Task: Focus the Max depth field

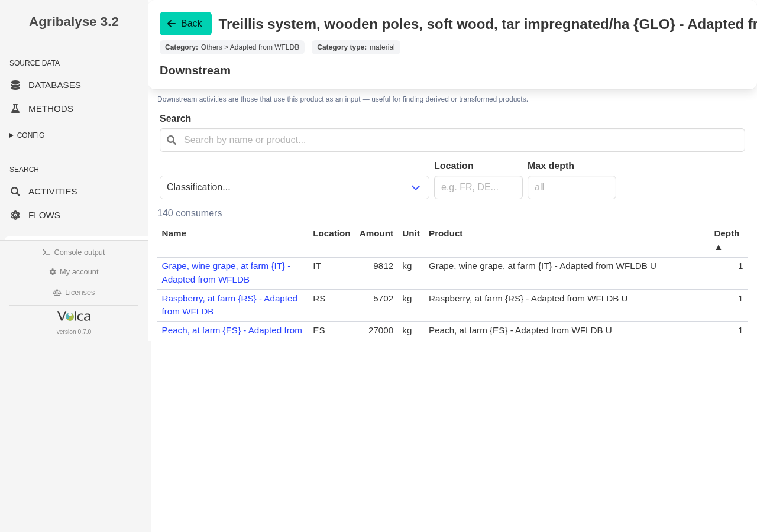Action: 572,187
